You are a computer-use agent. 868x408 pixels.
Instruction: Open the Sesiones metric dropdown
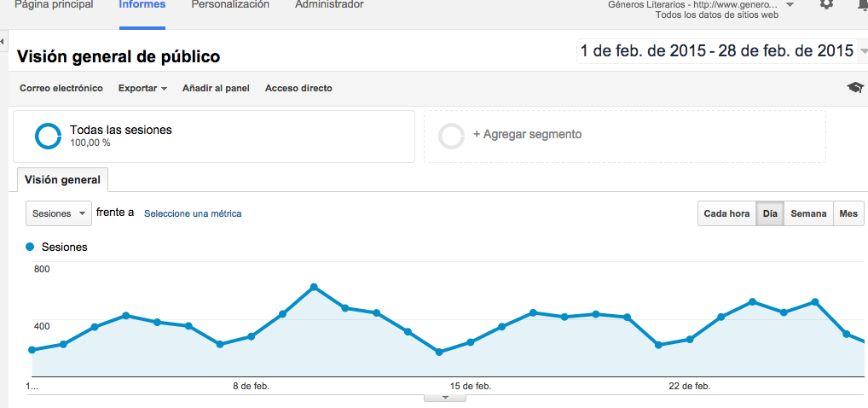click(59, 213)
